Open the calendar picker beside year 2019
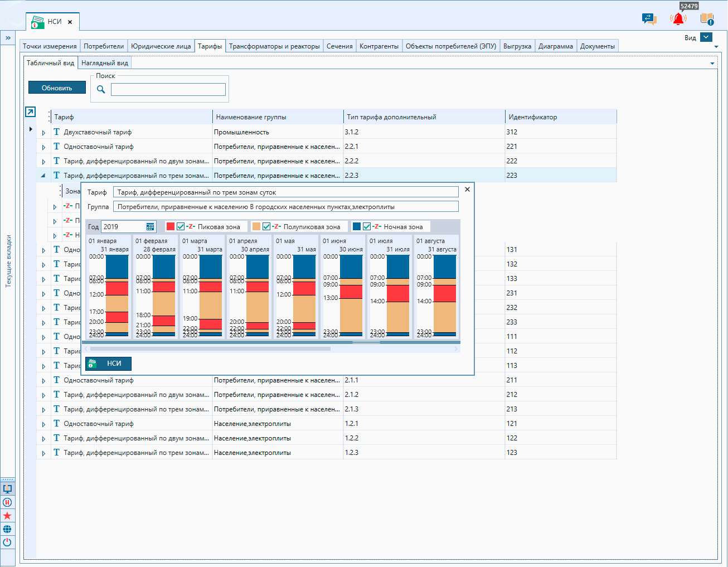 [x=150, y=227]
